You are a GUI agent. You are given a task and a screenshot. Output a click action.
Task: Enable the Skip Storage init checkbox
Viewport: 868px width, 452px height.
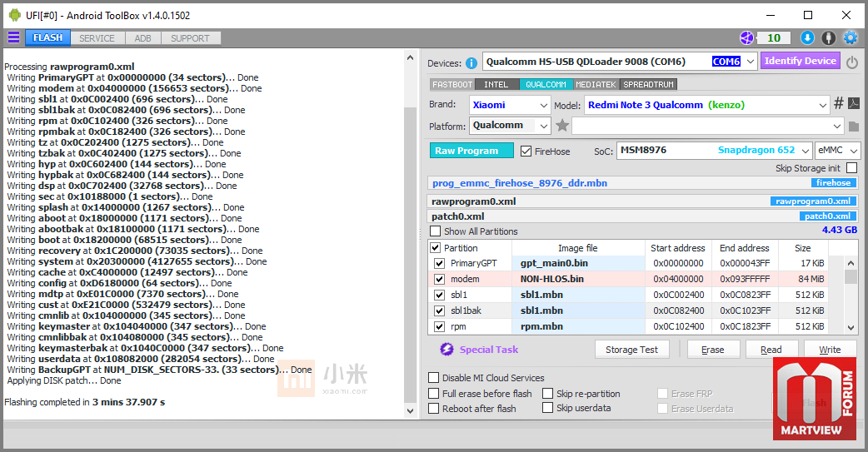(852, 167)
